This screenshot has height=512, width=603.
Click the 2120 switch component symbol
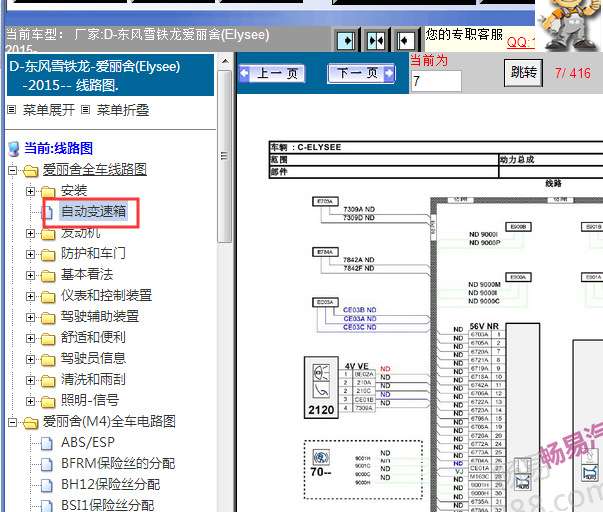321,387
